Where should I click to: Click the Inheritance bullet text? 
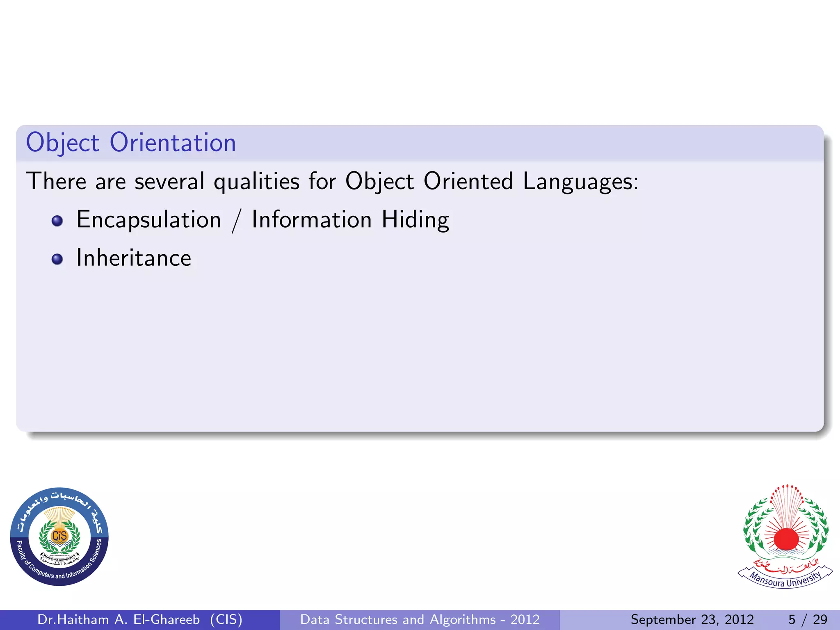(134, 258)
